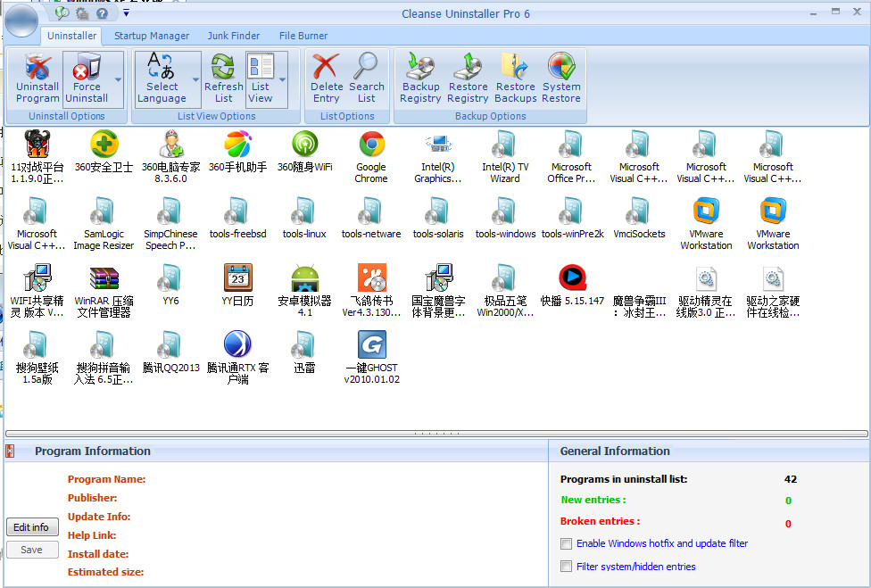
Task: Select the 360安全卫士 program icon
Action: click(x=104, y=144)
